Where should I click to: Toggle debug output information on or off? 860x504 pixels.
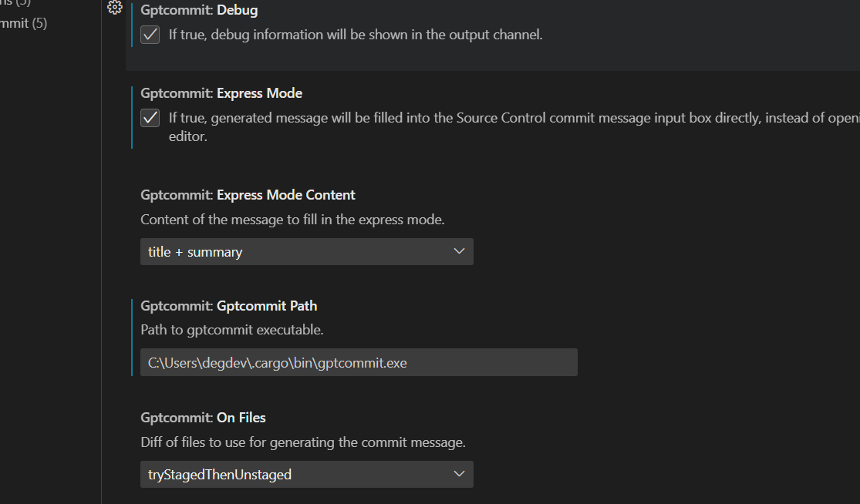(150, 34)
